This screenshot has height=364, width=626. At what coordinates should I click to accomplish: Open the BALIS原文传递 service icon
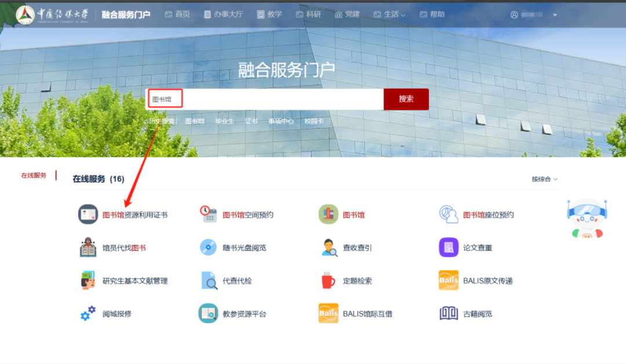point(447,280)
